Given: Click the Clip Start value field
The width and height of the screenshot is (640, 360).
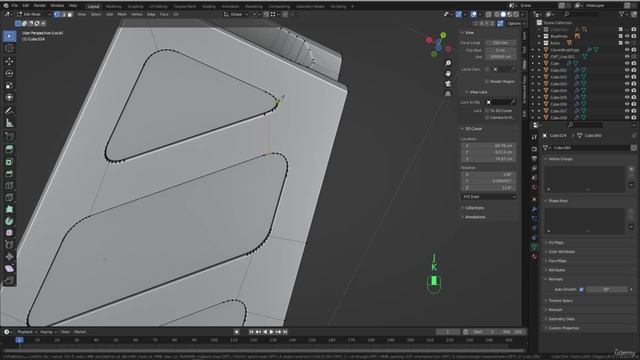Looking at the screenshot, I should point(500,50).
